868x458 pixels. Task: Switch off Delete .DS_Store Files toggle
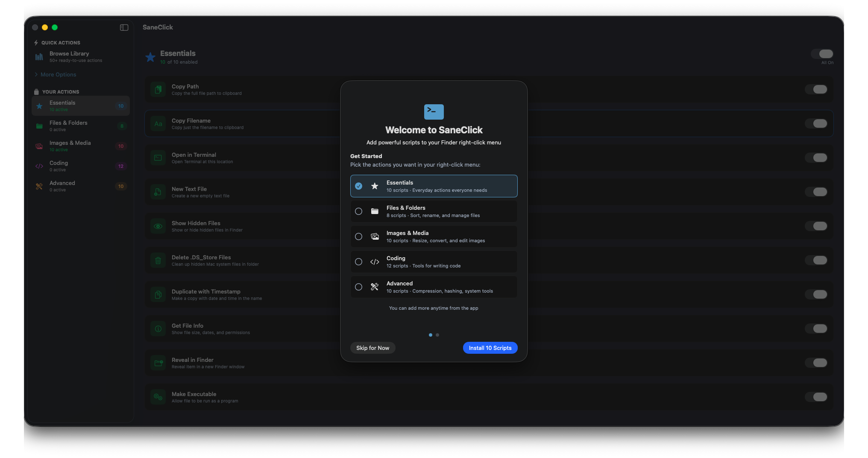point(816,260)
